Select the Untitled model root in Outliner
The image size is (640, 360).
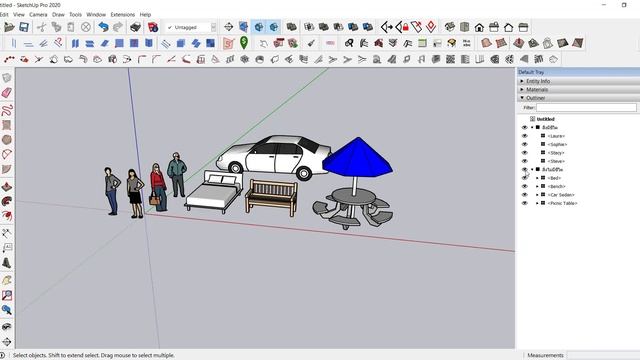tap(545, 119)
